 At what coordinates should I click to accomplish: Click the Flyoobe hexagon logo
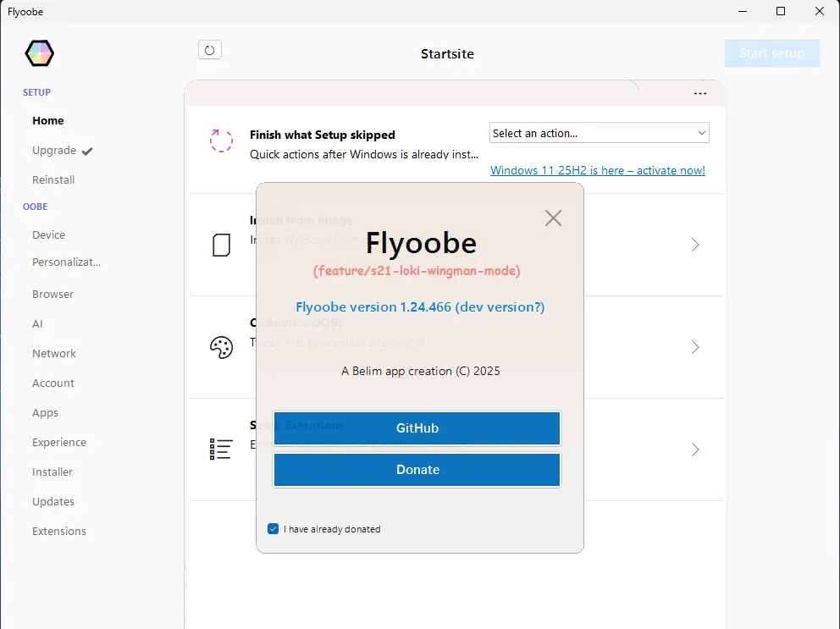pos(39,53)
